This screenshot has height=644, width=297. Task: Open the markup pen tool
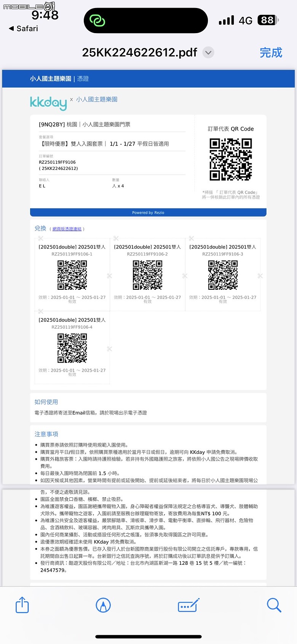click(x=103, y=605)
